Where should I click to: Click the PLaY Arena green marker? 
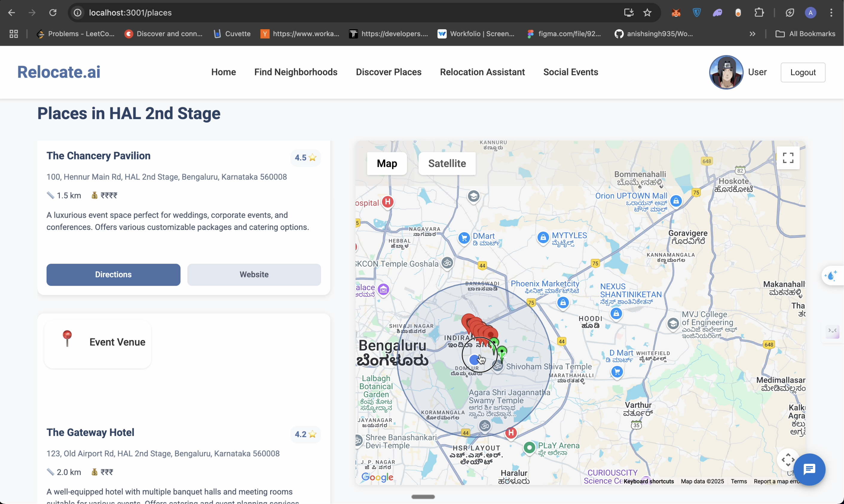pyautogui.click(x=529, y=448)
